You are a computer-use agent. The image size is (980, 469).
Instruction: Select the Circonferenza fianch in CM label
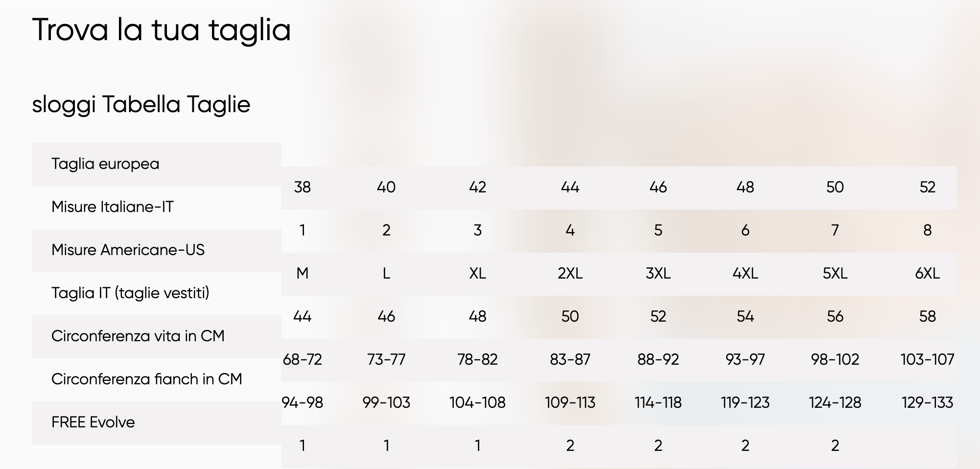pos(147,379)
